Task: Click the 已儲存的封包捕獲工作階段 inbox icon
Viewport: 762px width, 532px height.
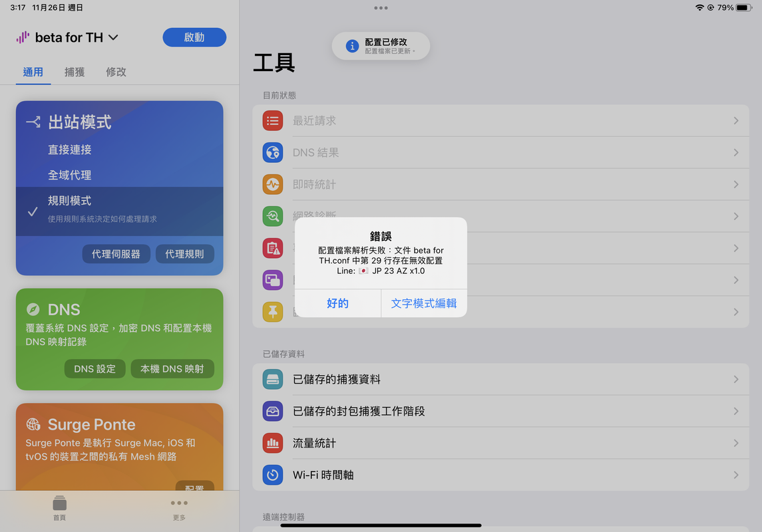Action: tap(273, 411)
